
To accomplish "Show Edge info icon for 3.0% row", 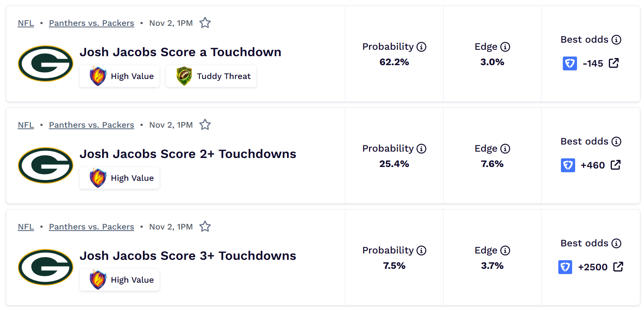I will (505, 47).
